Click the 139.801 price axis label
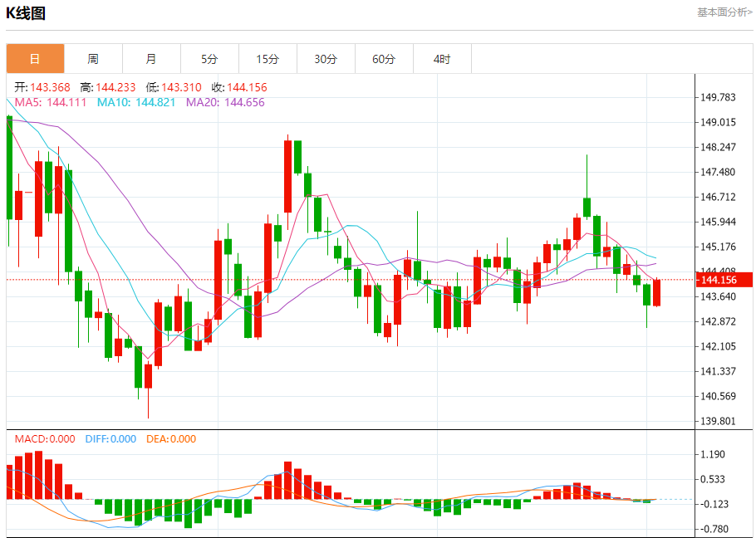 click(x=718, y=421)
